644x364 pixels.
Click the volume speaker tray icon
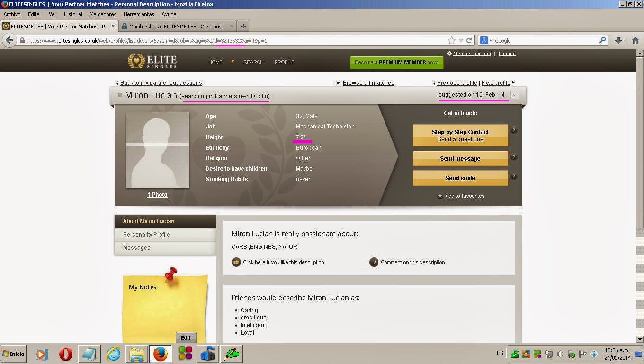tap(560, 354)
